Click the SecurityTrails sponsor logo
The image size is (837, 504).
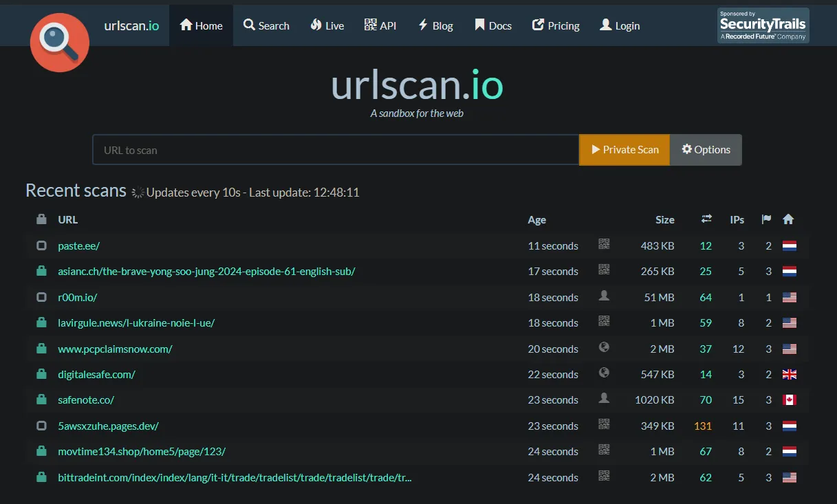(763, 25)
